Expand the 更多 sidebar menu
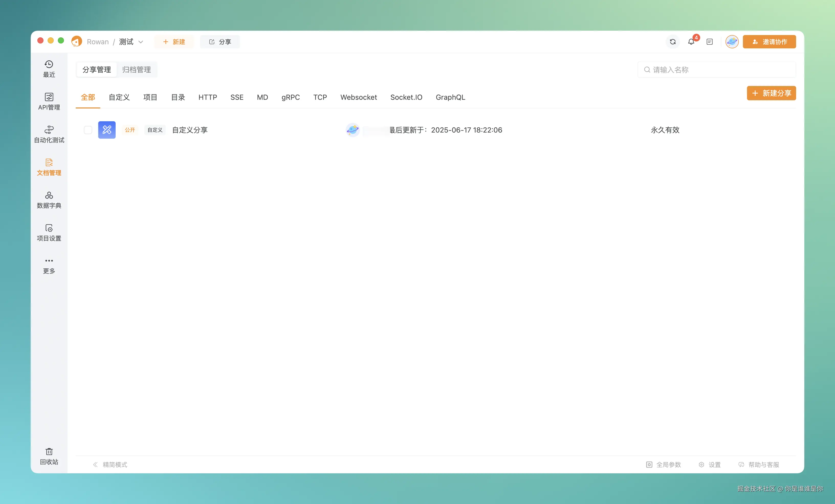The height and width of the screenshot is (504, 835). point(49,265)
